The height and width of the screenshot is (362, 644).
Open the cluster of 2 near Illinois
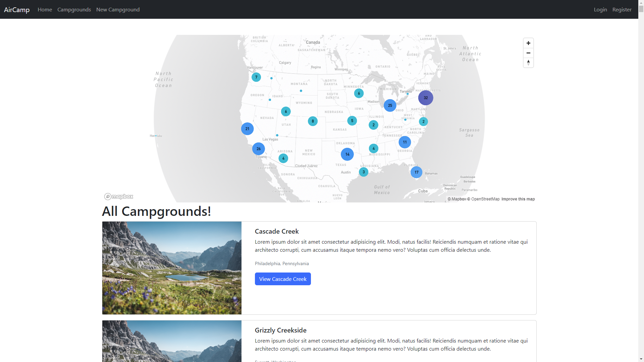click(373, 125)
